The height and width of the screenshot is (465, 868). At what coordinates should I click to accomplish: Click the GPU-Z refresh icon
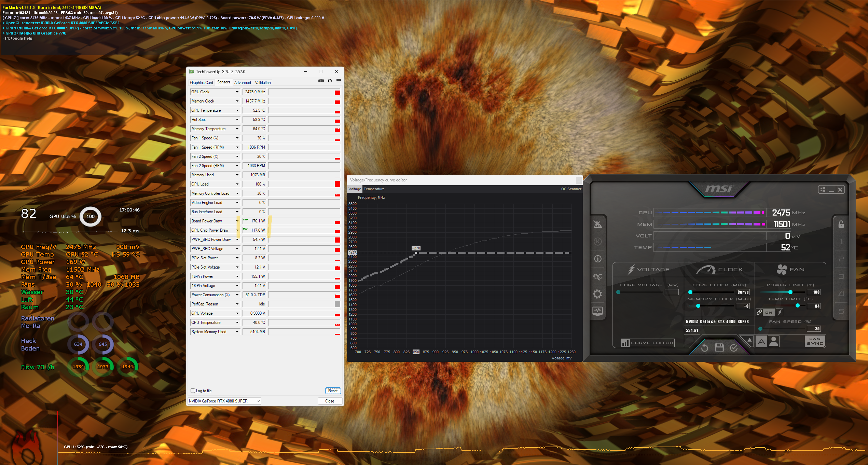pos(330,81)
